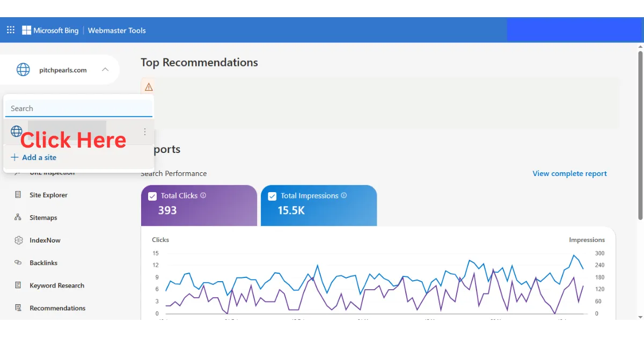
Task: Click the Keyword Research sidebar icon
Action: tap(18, 285)
